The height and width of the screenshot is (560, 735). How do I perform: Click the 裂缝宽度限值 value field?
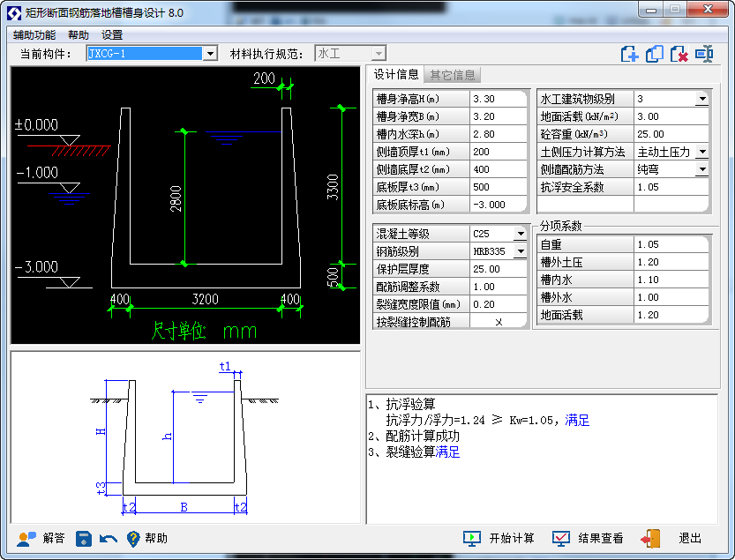click(499, 304)
